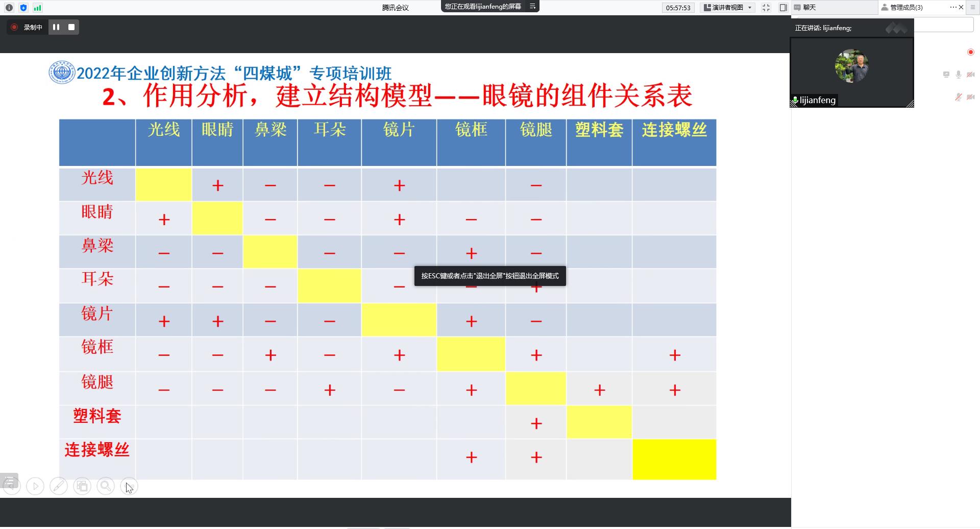
Task: Switch to the 管理成员(3) tab
Action: coord(906,8)
